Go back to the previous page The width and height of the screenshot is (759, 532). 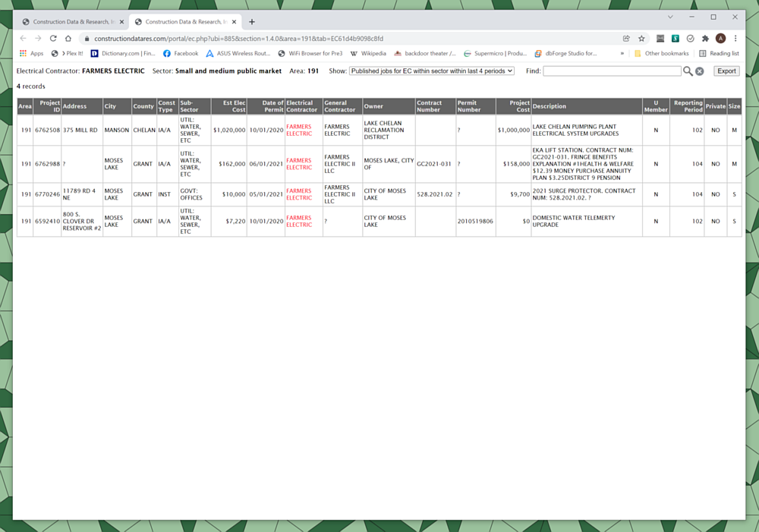point(24,38)
